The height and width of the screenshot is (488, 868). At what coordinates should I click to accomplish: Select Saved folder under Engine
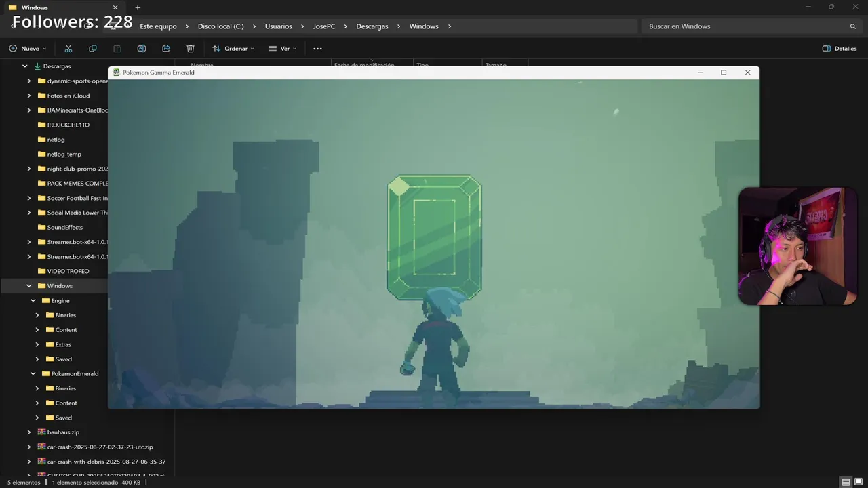coord(63,359)
